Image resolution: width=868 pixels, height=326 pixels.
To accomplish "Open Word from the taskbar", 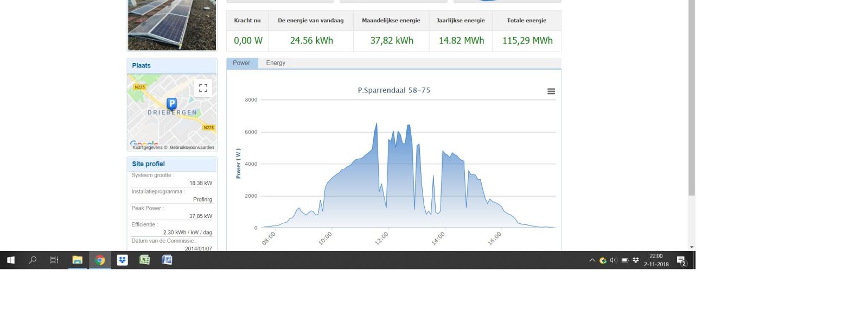I will [x=167, y=260].
